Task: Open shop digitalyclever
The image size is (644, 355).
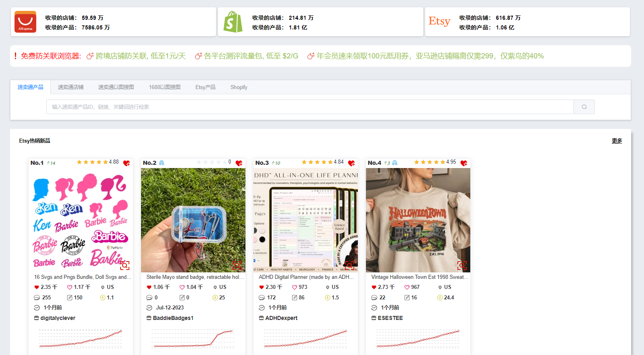Action: click(x=58, y=318)
